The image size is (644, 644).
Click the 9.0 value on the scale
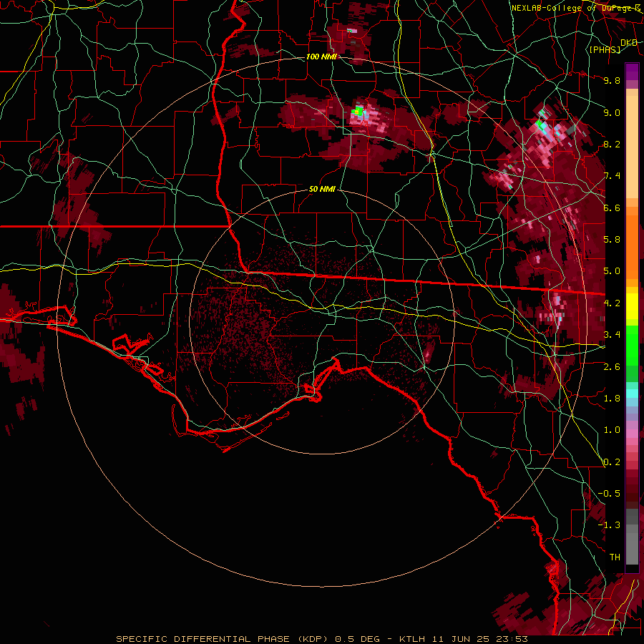click(x=612, y=112)
